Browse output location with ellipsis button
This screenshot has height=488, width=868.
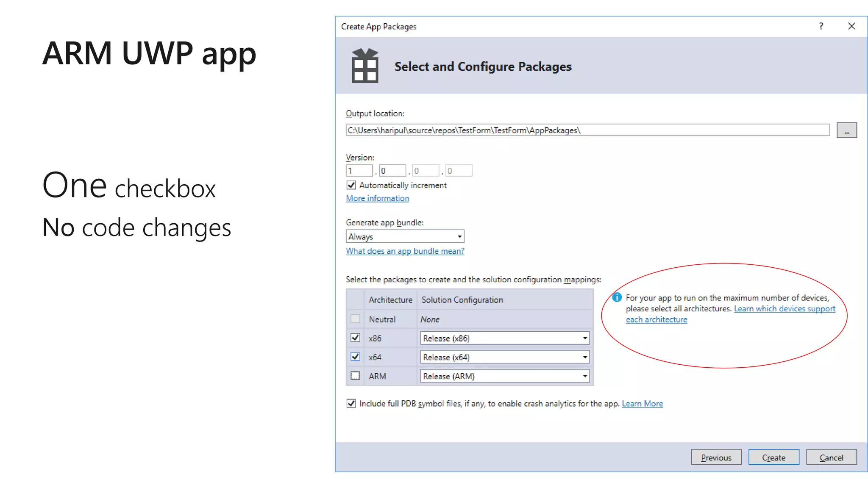pyautogui.click(x=846, y=130)
